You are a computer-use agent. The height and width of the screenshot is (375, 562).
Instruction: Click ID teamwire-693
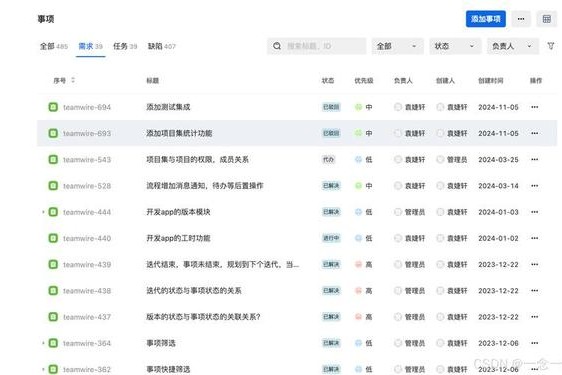[87, 133]
